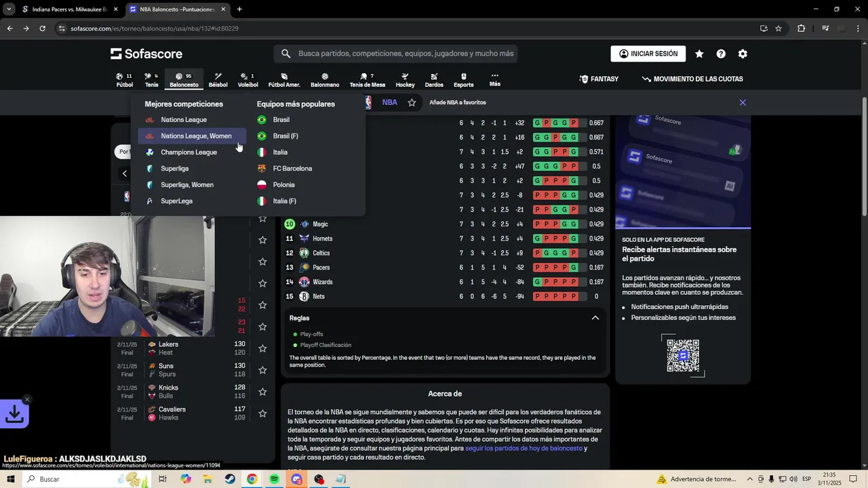Follow 'seguir los partidos de hoy de baloncesto' link

524,448
